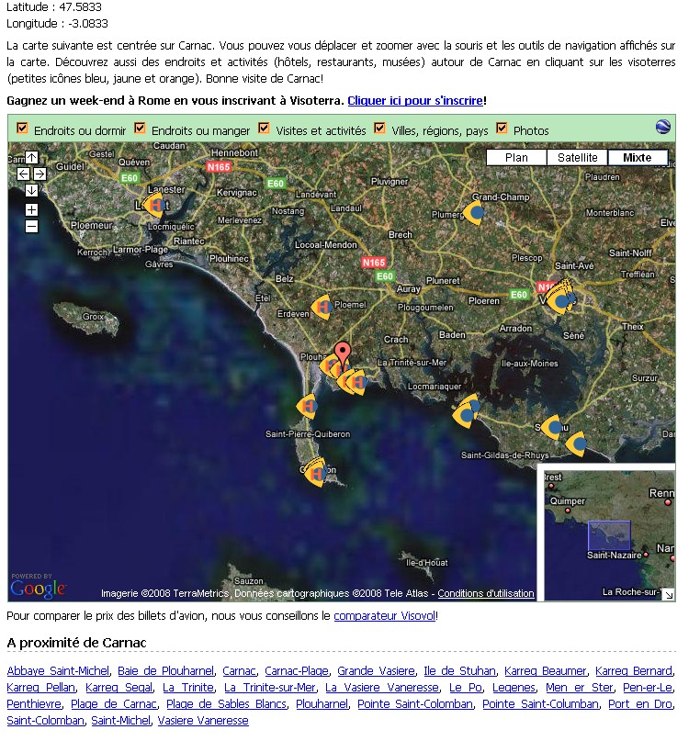Click the Google logo on map
The image size is (700, 741).
pyautogui.click(x=38, y=588)
